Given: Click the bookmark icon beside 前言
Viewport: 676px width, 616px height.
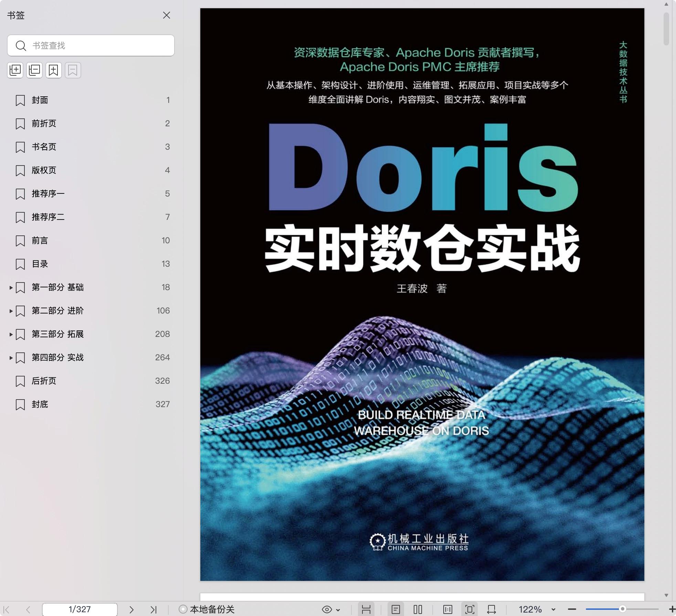Looking at the screenshot, I should click(20, 241).
